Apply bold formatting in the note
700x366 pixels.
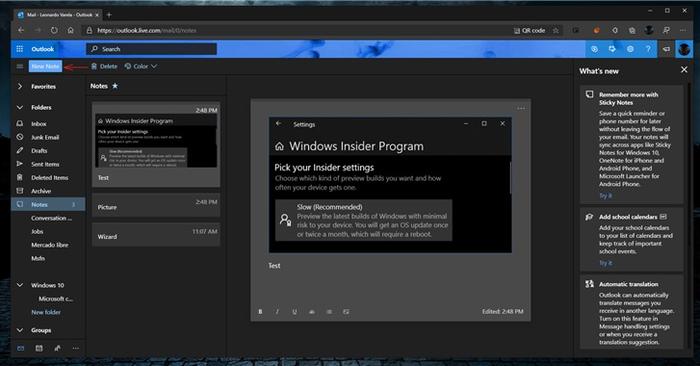[x=260, y=312]
